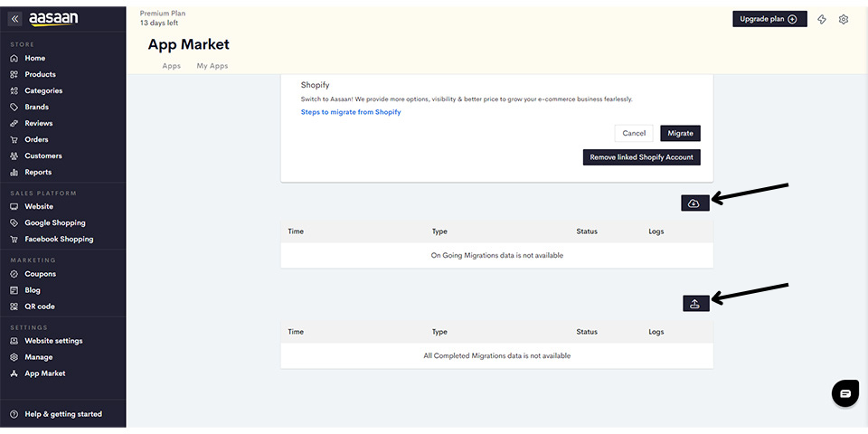Select the Apps tab

(172, 66)
